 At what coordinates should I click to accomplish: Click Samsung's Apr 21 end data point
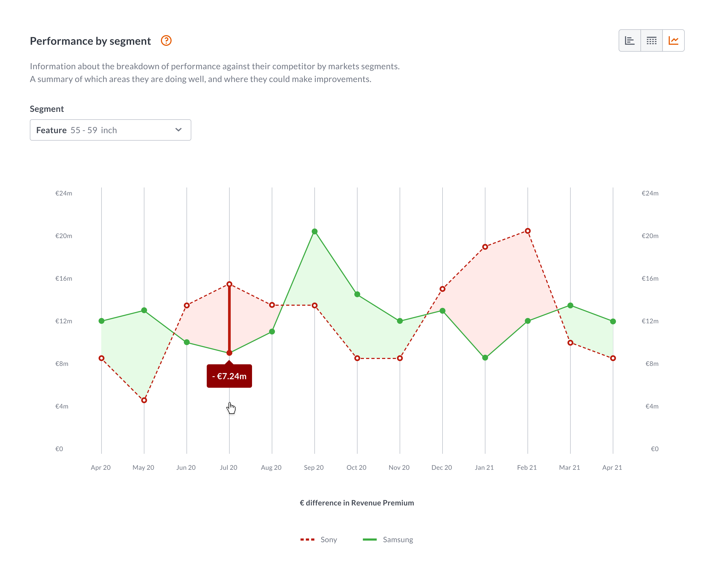(x=613, y=321)
